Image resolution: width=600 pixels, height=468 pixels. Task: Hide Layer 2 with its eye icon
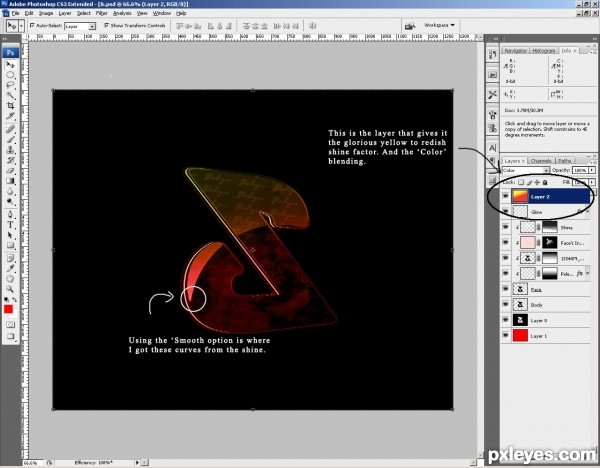pyautogui.click(x=505, y=196)
